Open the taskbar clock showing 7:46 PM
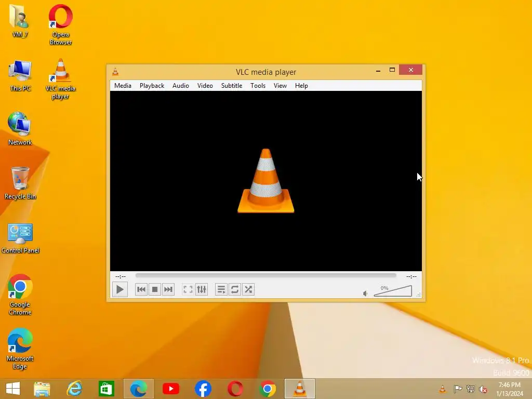This screenshot has height=399, width=532. pyautogui.click(x=510, y=389)
